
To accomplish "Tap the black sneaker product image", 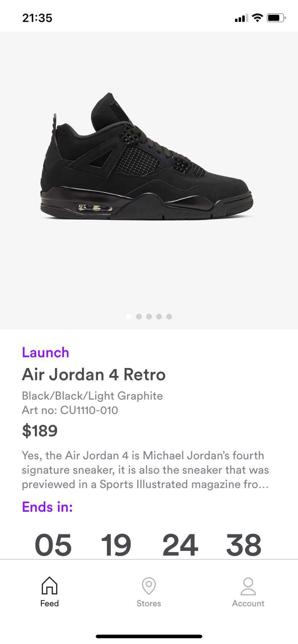I will click(x=147, y=156).
